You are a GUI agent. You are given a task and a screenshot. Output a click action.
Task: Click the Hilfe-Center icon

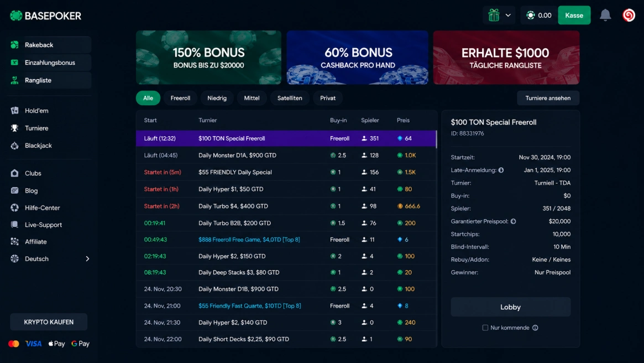(15, 208)
